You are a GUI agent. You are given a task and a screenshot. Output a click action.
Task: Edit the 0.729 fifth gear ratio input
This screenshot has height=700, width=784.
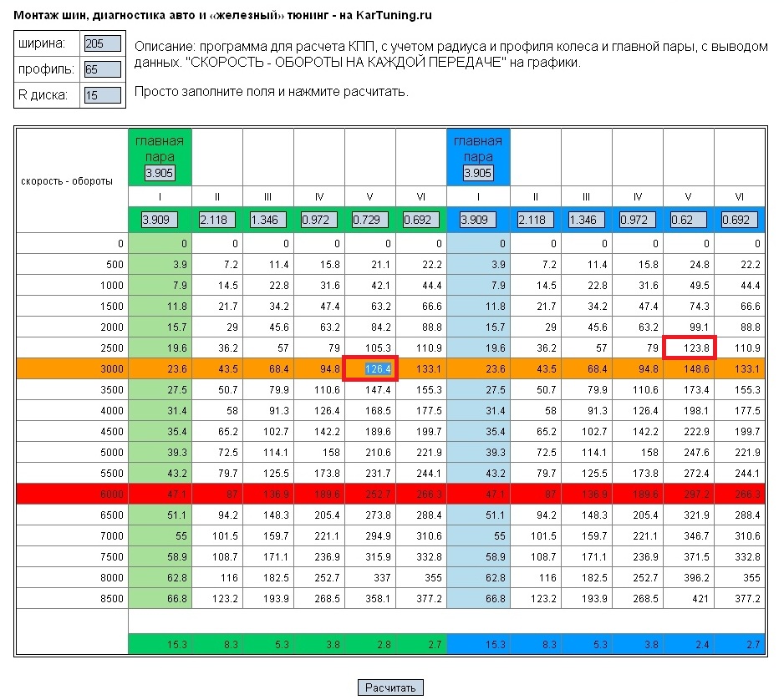(x=369, y=221)
